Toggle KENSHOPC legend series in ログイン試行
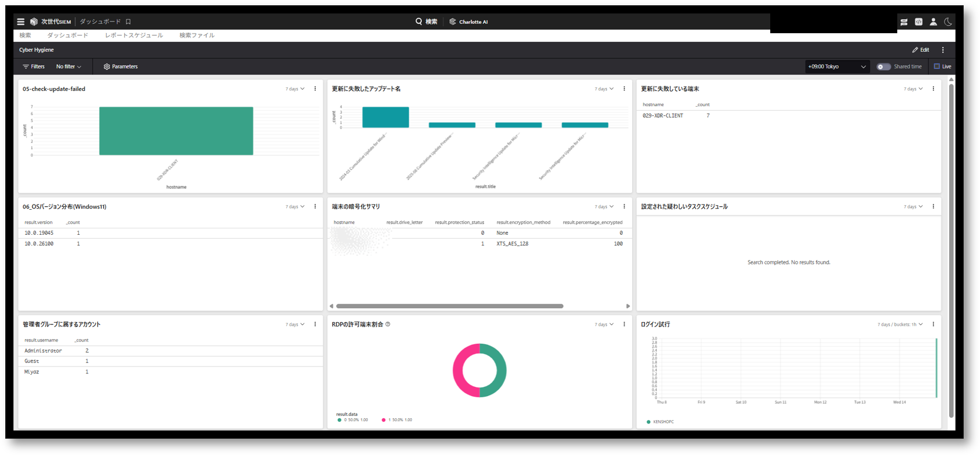The image size is (980, 455). pyautogui.click(x=660, y=422)
